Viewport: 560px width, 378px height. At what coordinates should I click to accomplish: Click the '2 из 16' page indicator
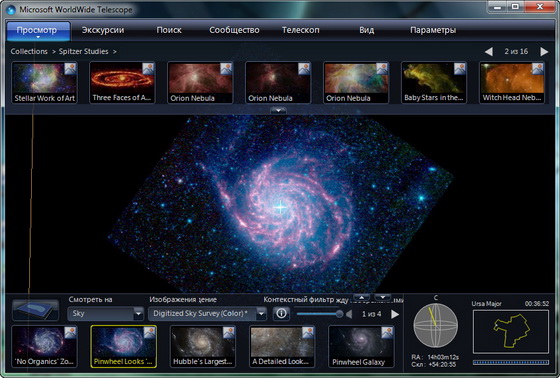(516, 51)
